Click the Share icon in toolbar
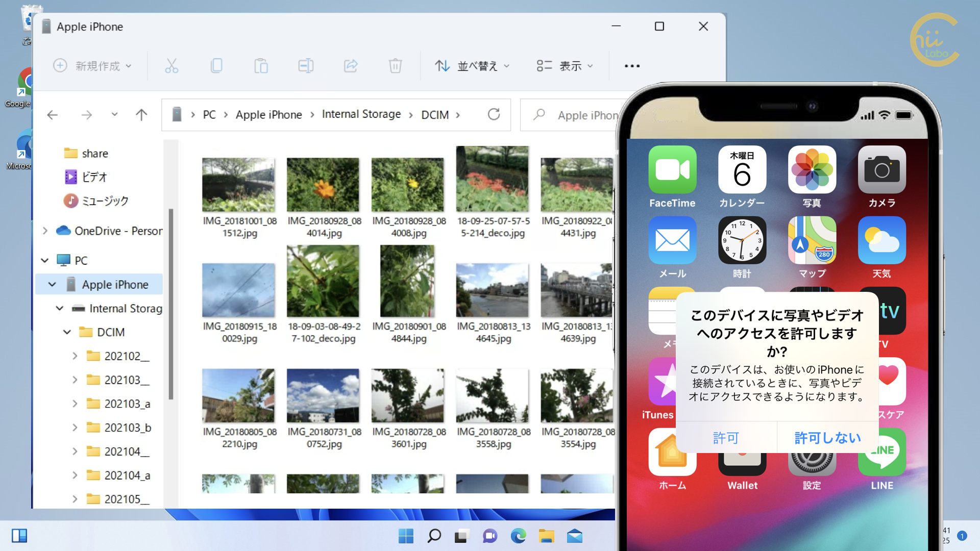The width and height of the screenshot is (980, 551). pyautogui.click(x=351, y=66)
